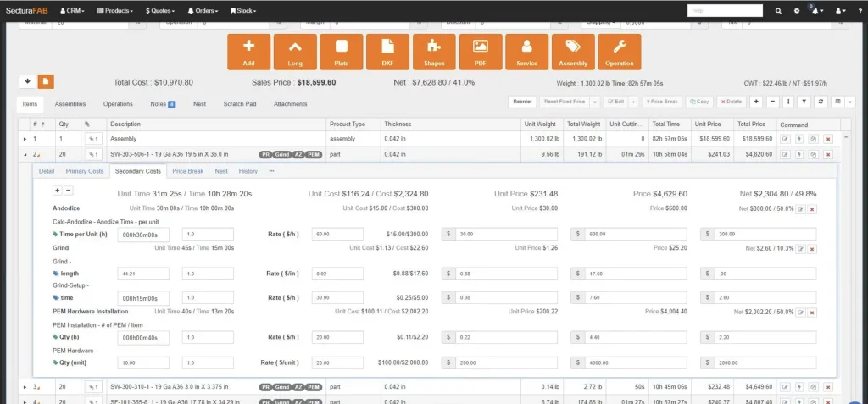
Task: Click edit icon in Assembly row Command column
Action: pyautogui.click(x=785, y=139)
